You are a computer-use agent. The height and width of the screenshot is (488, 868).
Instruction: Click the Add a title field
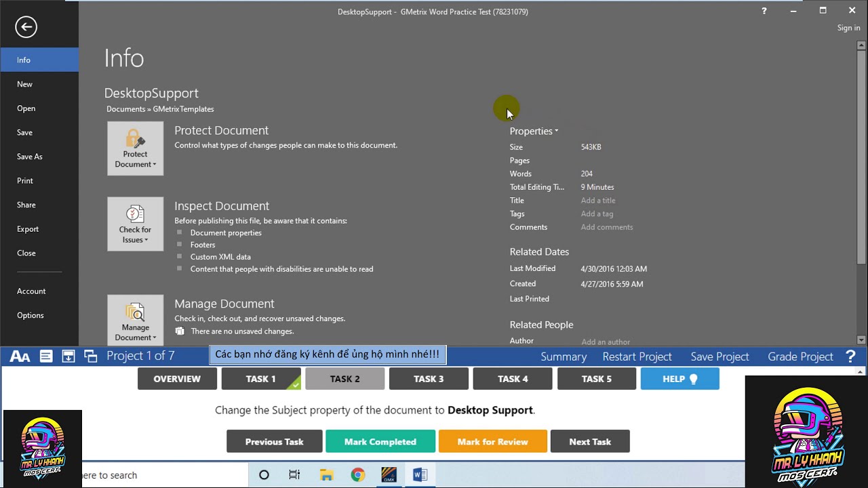pos(598,201)
